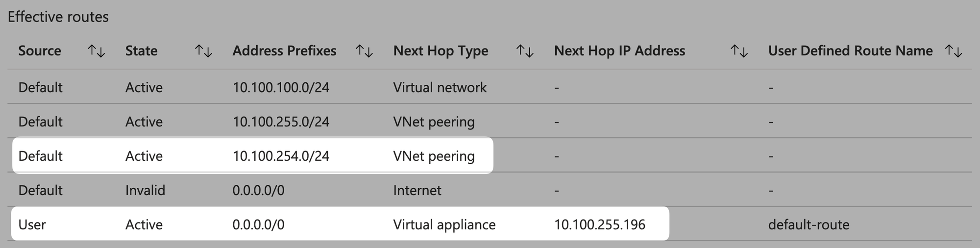Select the 10.100.254.0/24 VNet peering row
Image resolution: width=980 pixels, height=248 pixels.
point(490,155)
